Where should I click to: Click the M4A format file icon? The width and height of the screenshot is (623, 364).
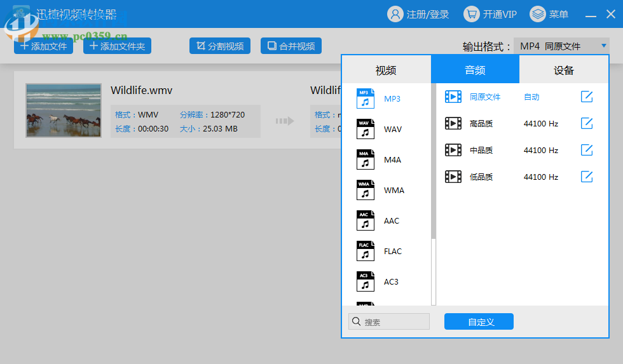click(x=366, y=159)
